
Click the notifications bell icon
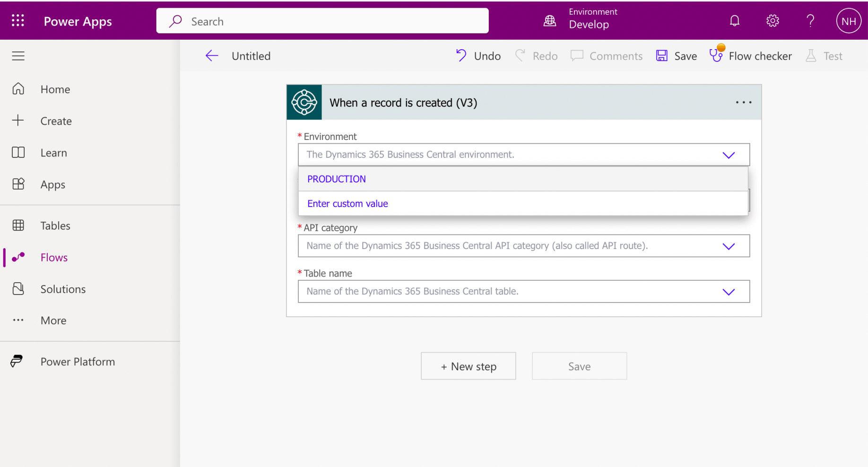point(734,21)
